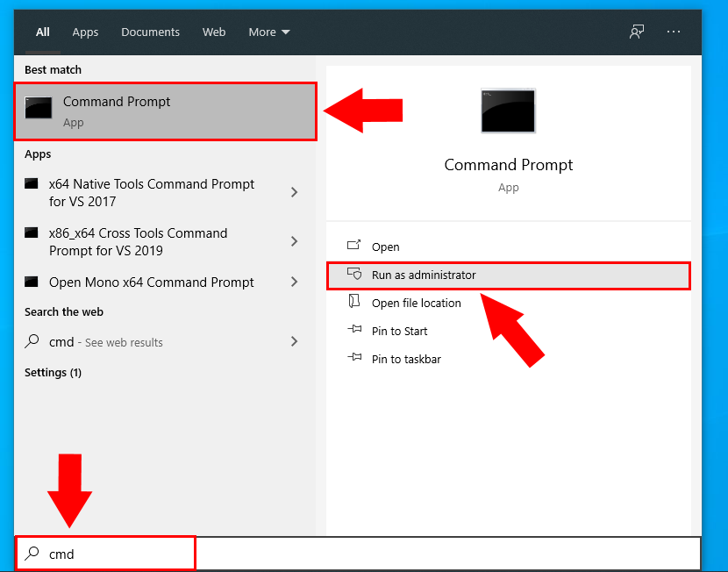Click into the cmd search input field

coord(358,554)
